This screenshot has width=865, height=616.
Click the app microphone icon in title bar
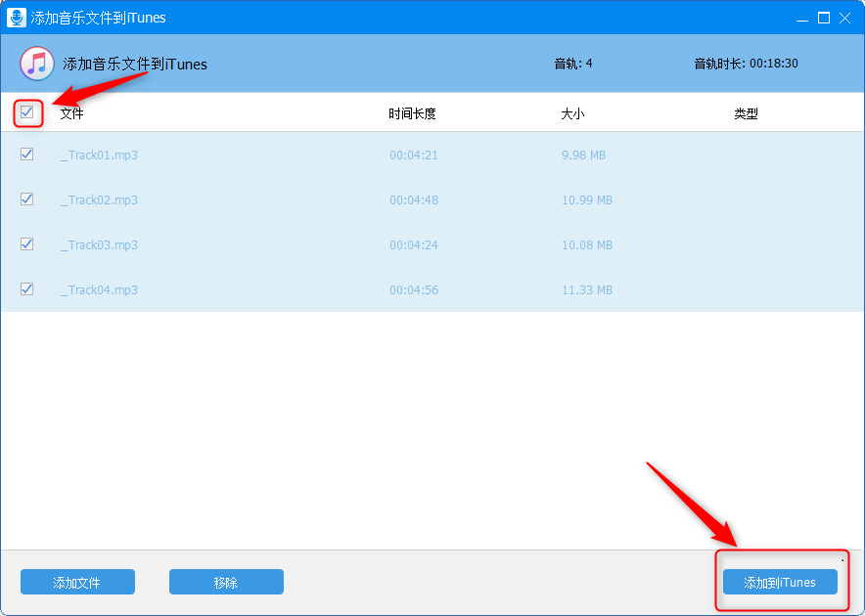tap(17, 17)
